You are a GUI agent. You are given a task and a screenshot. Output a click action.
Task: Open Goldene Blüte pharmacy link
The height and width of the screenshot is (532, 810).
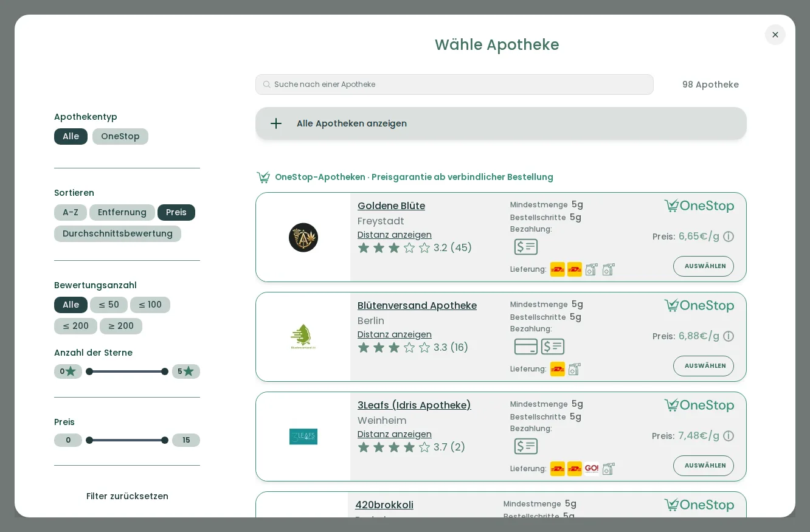[391, 206]
